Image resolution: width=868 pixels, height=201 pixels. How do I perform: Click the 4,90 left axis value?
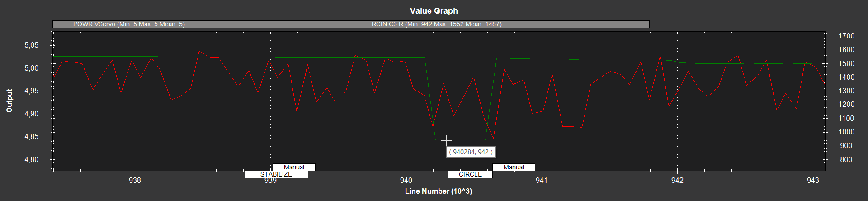pos(32,114)
